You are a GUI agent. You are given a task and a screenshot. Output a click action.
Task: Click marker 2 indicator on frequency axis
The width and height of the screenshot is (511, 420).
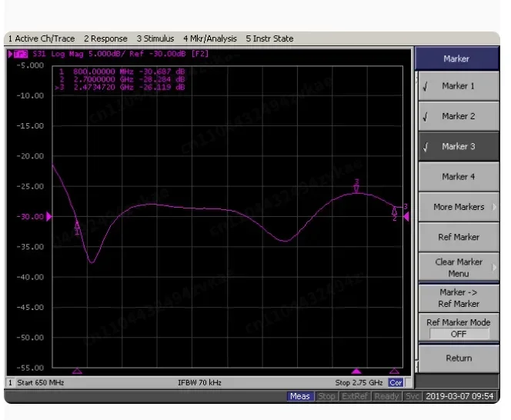click(394, 371)
